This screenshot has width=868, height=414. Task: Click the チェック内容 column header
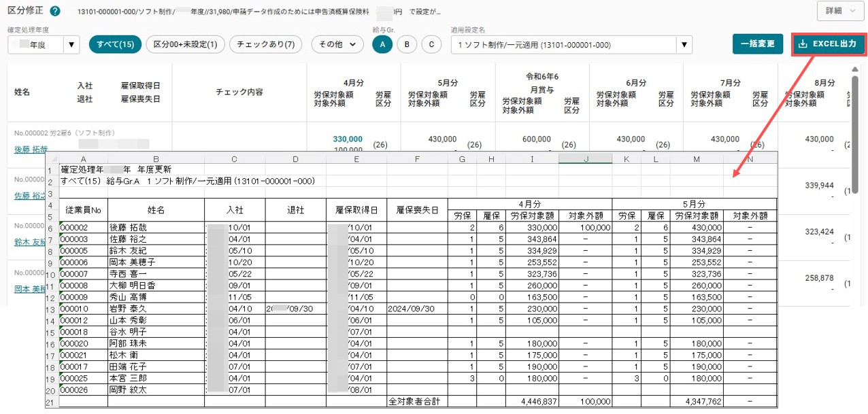click(x=239, y=92)
